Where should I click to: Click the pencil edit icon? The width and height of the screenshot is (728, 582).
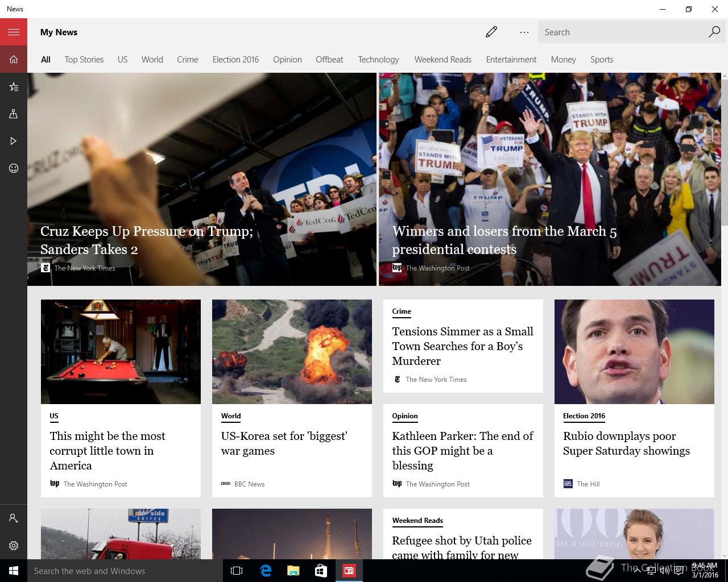click(491, 32)
